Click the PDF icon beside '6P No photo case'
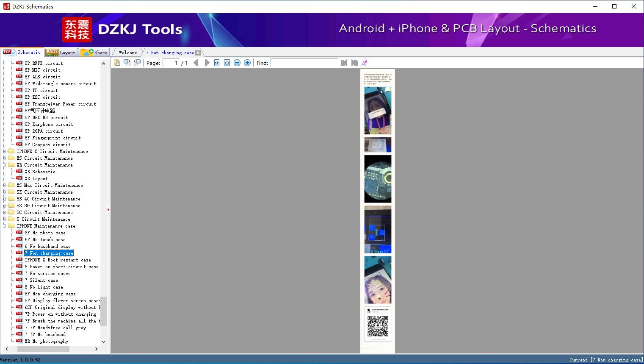Screen dimensions: 644x364 (x=19, y=232)
